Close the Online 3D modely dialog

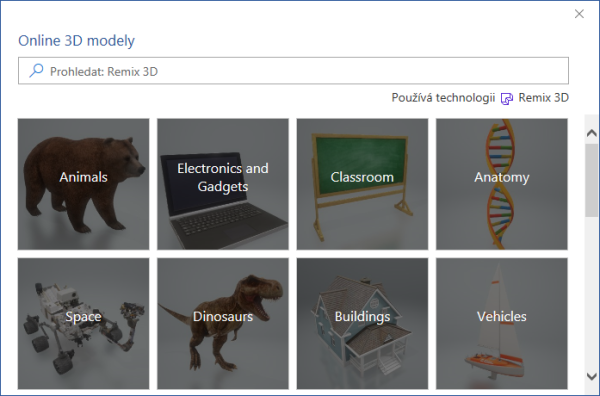click(579, 14)
